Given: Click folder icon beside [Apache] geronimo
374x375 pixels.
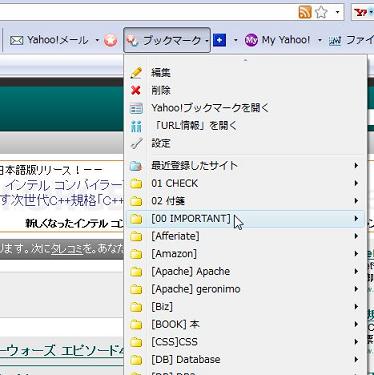Looking at the screenshot, I should pos(136,290).
